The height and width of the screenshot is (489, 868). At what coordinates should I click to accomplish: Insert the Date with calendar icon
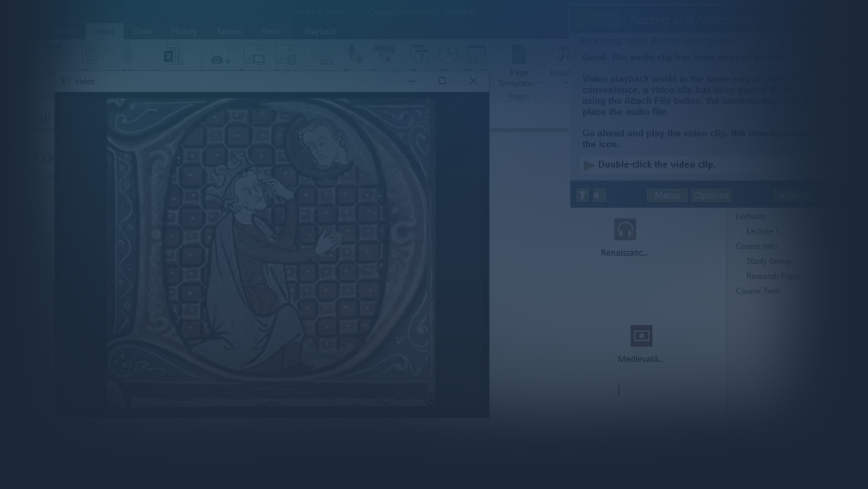tap(419, 54)
